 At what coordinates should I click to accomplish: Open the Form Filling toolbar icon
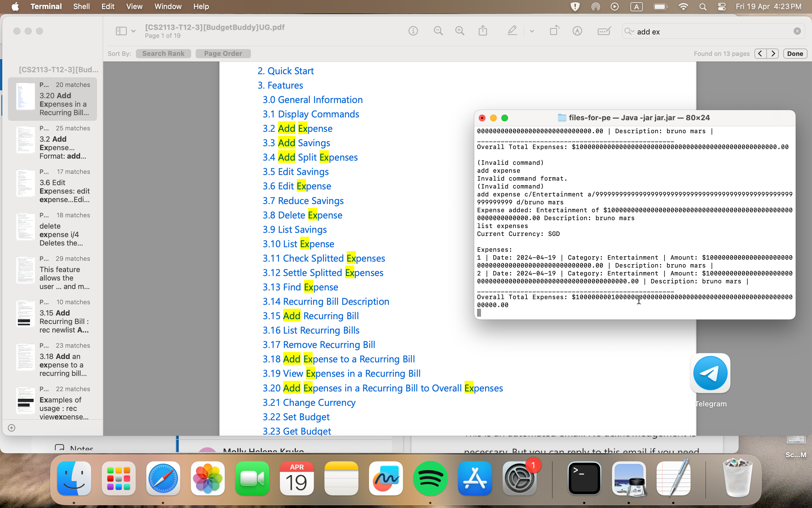(604, 31)
